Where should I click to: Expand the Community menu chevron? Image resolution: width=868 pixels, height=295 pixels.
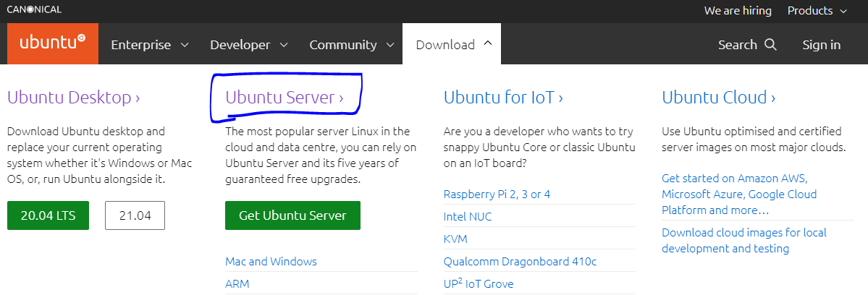(390, 45)
